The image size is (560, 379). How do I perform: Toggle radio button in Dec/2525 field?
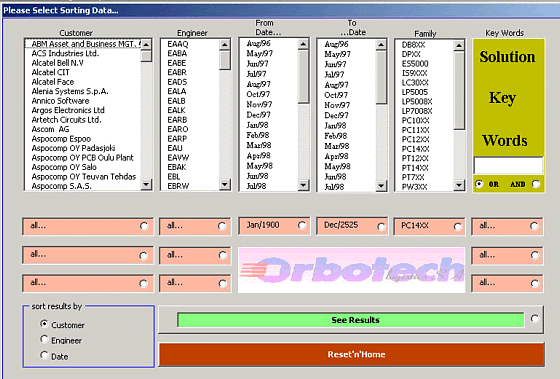[x=381, y=226]
